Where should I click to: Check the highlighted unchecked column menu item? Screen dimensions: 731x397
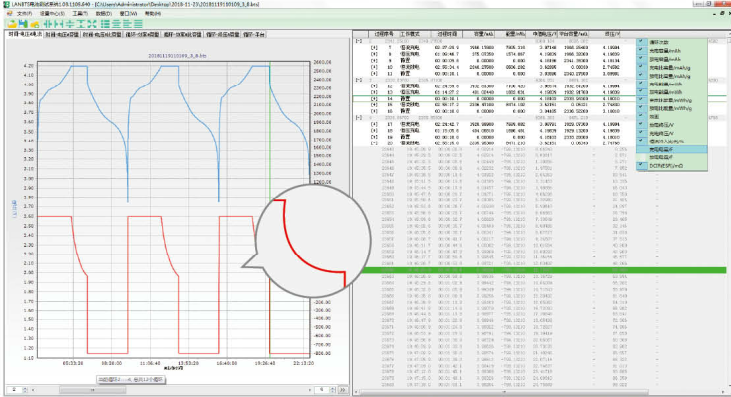671,149
